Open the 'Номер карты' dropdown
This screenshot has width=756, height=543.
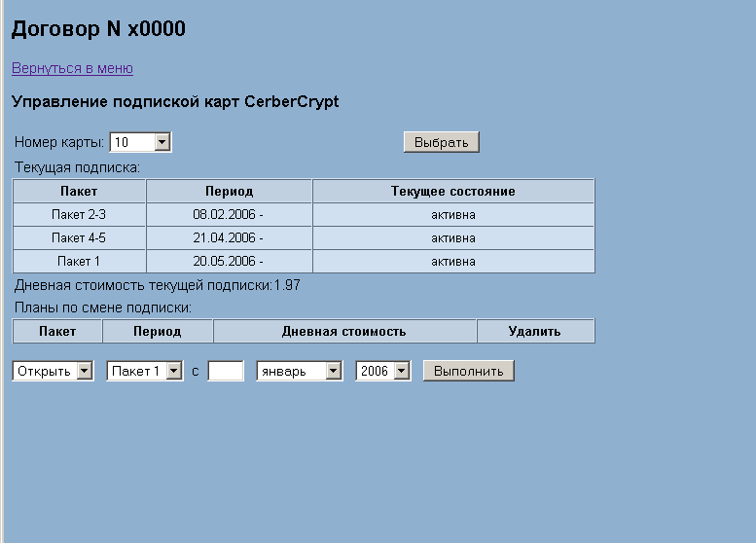click(140, 143)
